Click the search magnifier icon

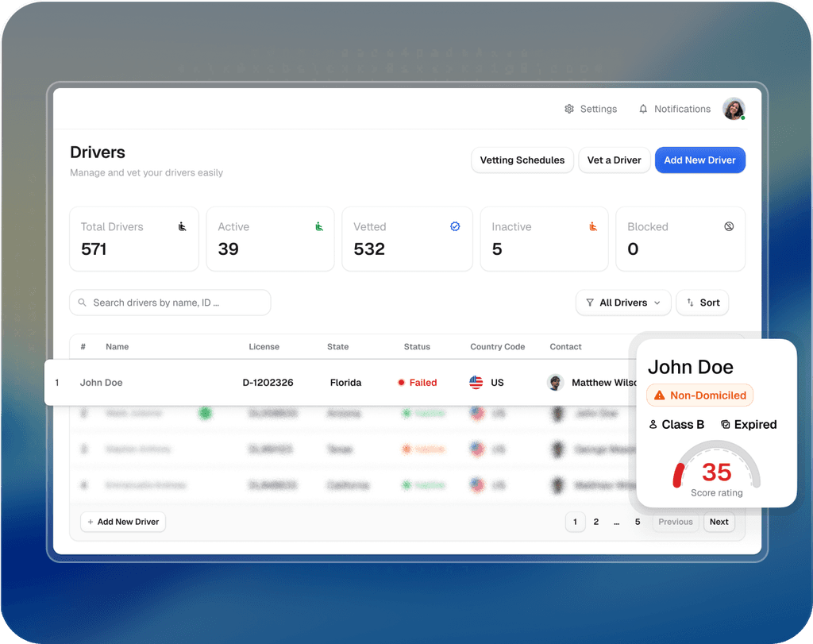(83, 303)
